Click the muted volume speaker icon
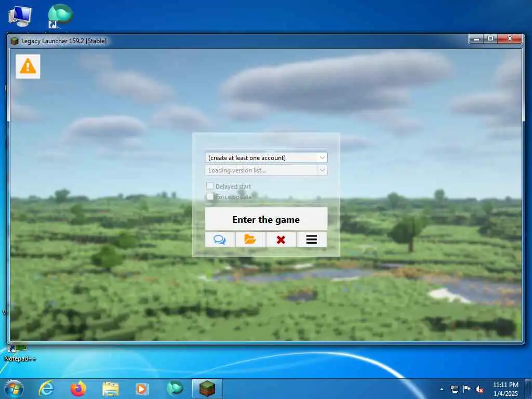532x399 pixels. (480, 390)
